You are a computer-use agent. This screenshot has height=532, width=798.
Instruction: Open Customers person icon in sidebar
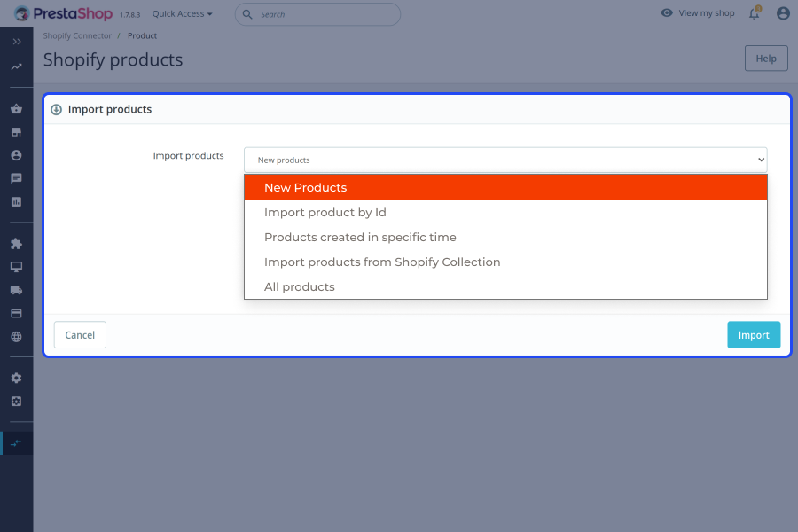[x=16, y=155]
